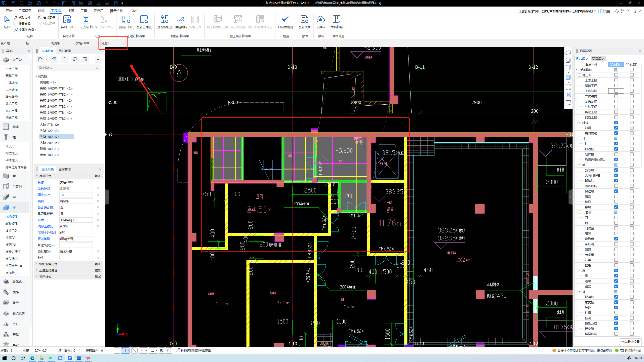Open the 分层2 layer dropdown
This screenshot has height=362, width=644.
point(113,43)
